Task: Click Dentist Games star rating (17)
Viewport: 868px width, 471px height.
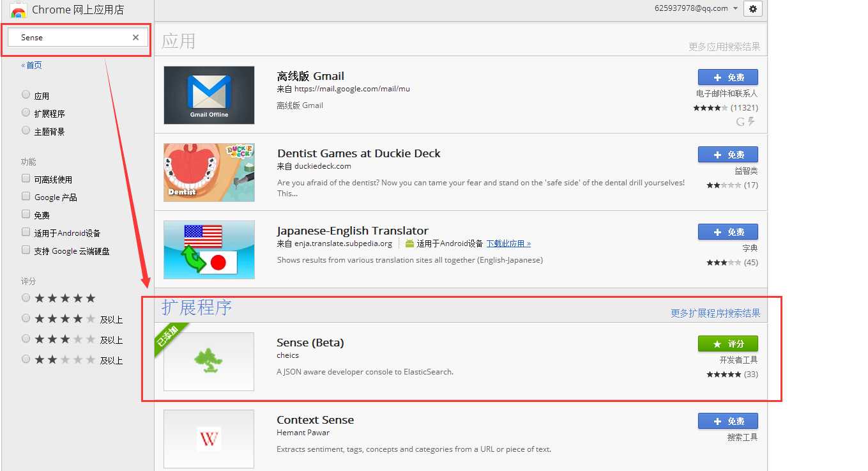Action: 732,185
